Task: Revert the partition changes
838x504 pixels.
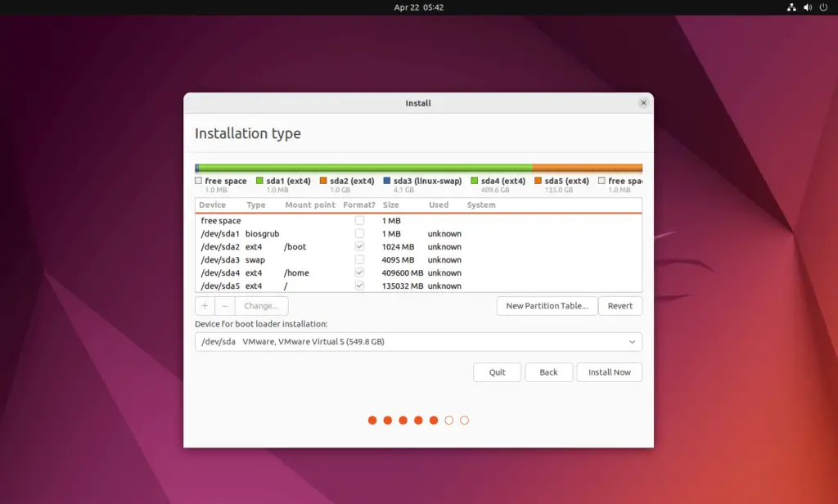Action: [619, 305]
